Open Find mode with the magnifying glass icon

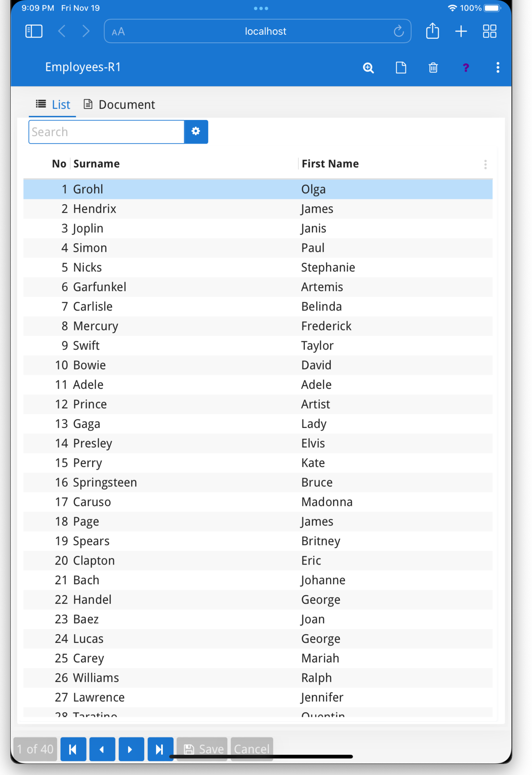pos(368,67)
